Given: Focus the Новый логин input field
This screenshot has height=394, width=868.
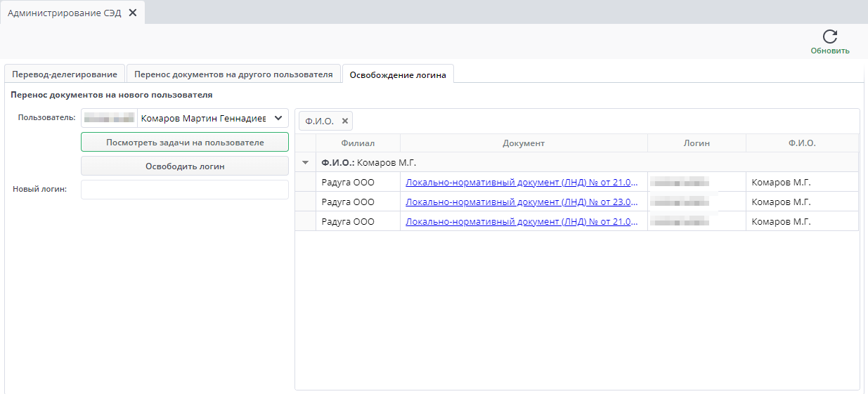Looking at the screenshot, I should tap(185, 190).
